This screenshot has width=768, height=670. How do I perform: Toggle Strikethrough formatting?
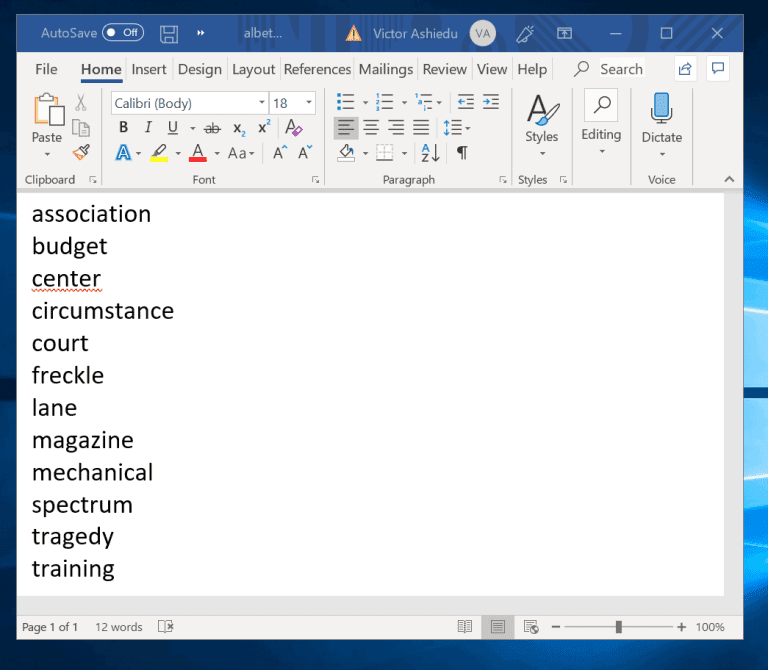212,129
